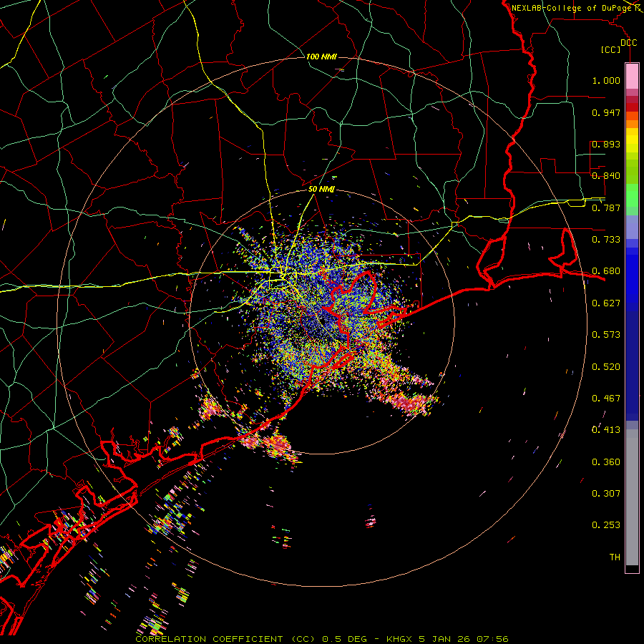
Task: Select the 0.947 legend value
Action: pyautogui.click(x=606, y=112)
